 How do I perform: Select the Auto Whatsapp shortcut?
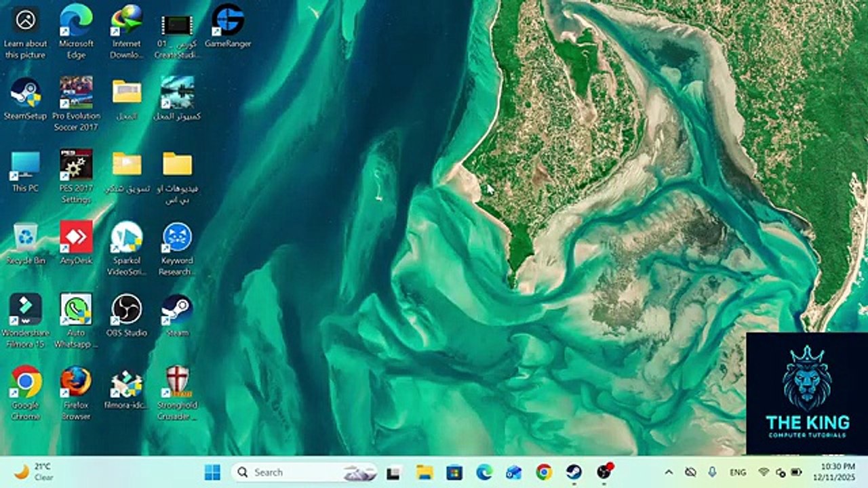76,322
